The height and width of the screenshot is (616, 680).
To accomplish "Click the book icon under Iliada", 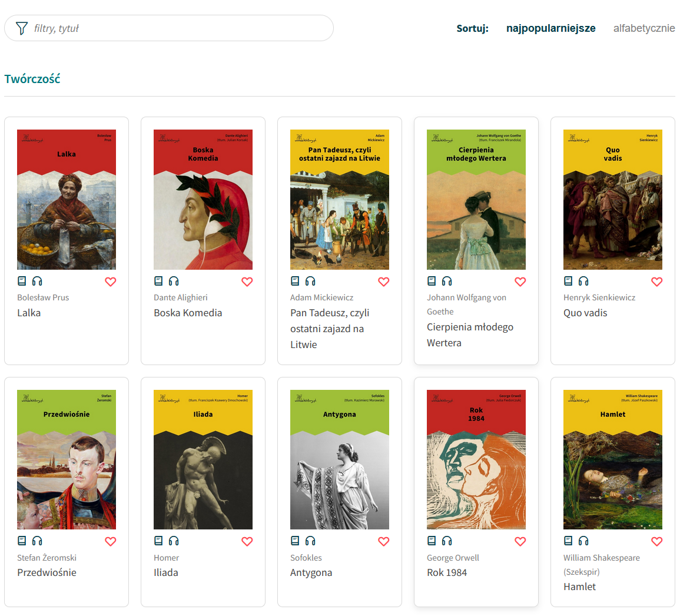I will (x=158, y=541).
